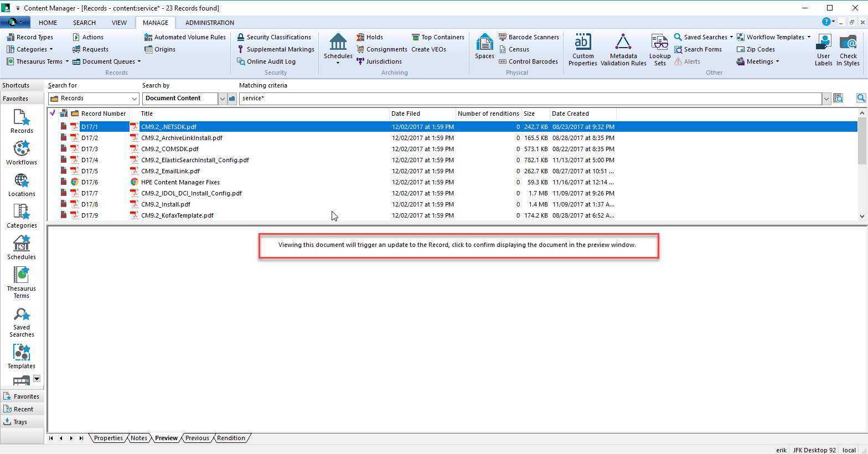Open Control Barcodes
The width and height of the screenshot is (868, 454).
click(528, 61)
